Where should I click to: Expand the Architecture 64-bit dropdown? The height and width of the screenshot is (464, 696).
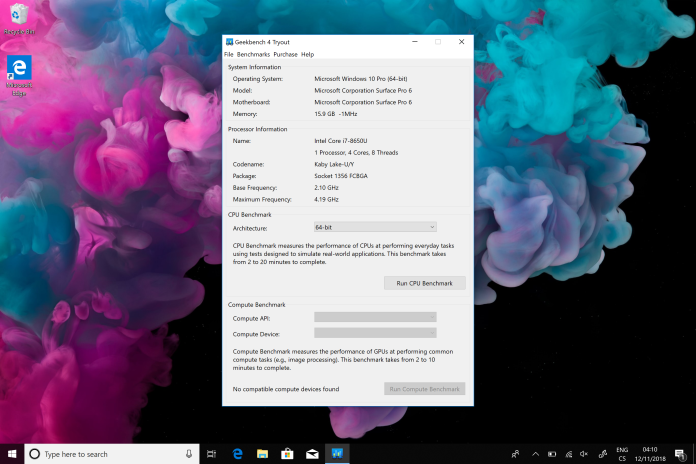tap(375, 227)
